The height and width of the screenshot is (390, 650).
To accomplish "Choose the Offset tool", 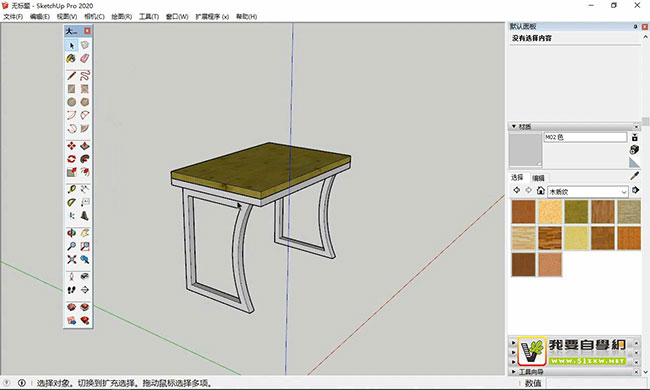I will pyautogui.click(x=85, y=172).
